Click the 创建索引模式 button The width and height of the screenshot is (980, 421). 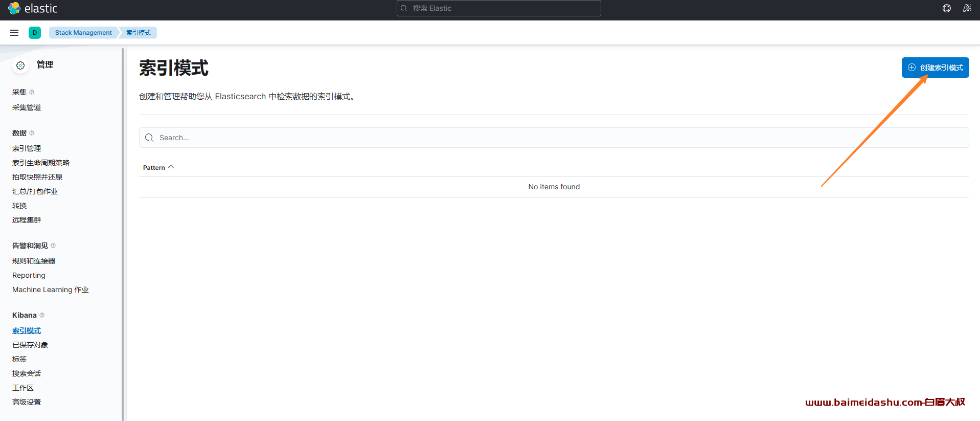[x=936, y=68]
